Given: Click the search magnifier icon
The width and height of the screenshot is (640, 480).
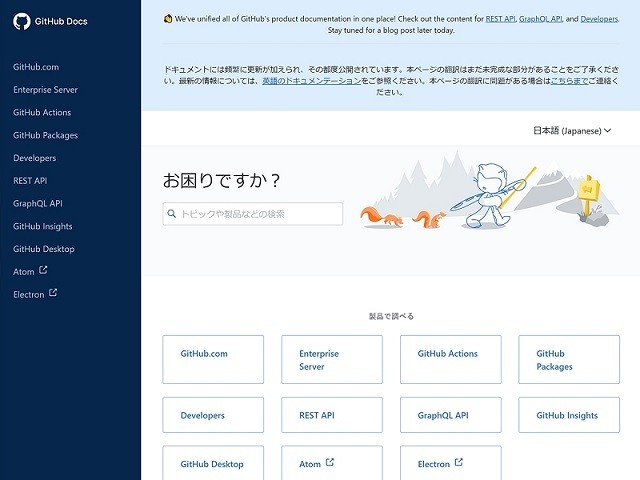Looking at the screenshot, I should pyautogui.click(x=172, y=213).
